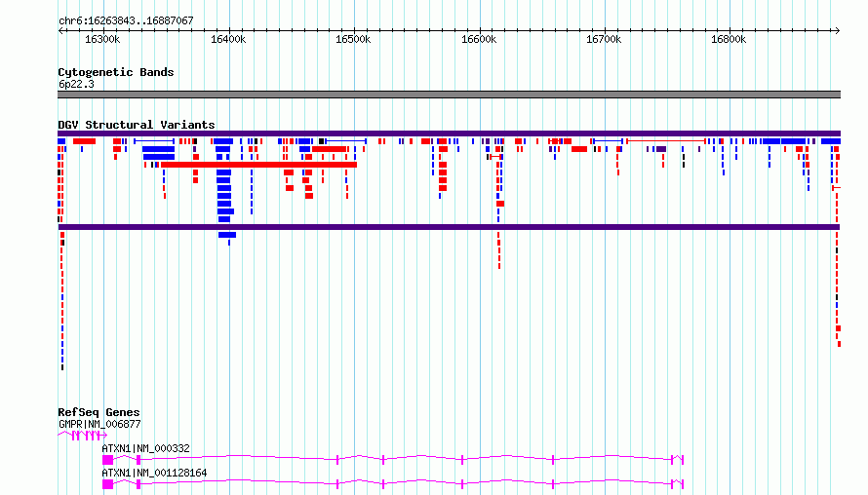This screenshot has width=868, height=495.
Task: Click the ruler's left arrowhead
Action: pyautogui.click(x=60, y=30)
